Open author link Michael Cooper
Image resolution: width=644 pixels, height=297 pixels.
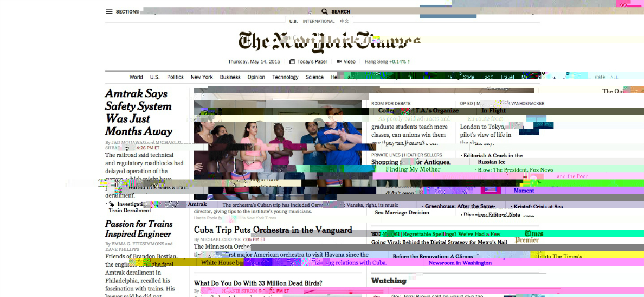pos(220,239)
